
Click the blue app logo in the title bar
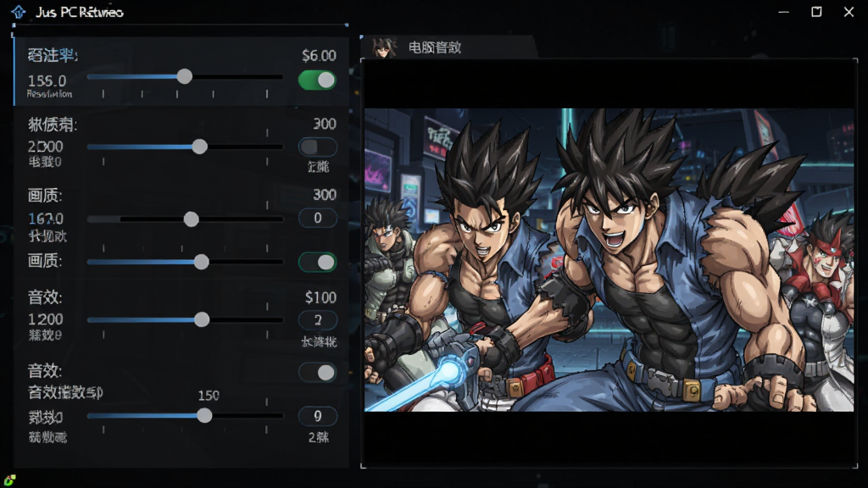point(19,12)
